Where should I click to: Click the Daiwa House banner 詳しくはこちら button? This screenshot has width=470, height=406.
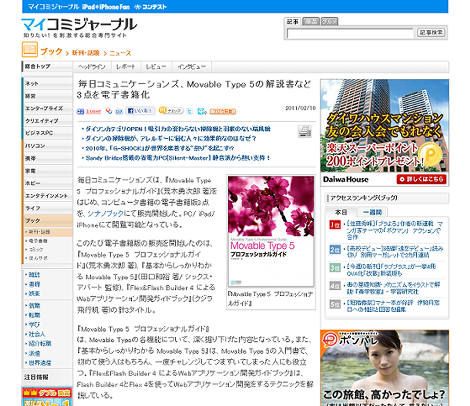pos(422,179)
